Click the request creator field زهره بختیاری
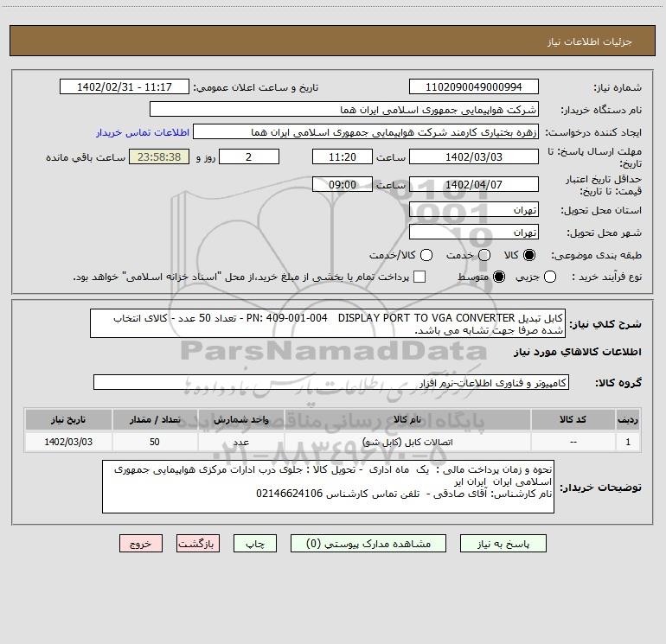 point(366,132)
